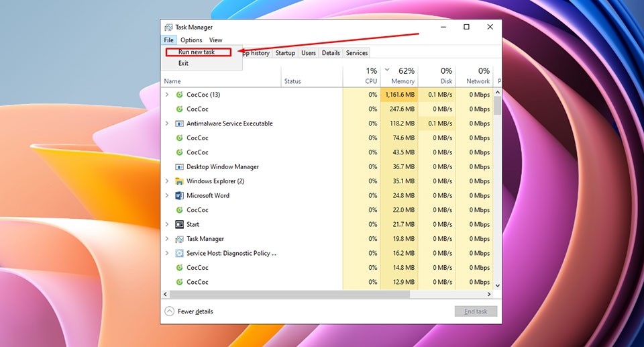
Task: Select the 21.7 MB memory cell
Action: (399, 224)
